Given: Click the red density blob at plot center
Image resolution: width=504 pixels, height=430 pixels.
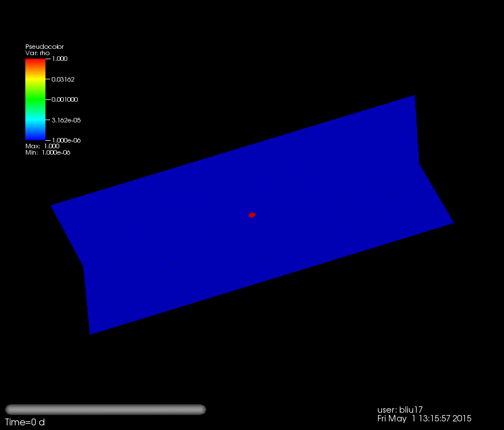Looking at the screenshot, I should click(x=252, y=215).
